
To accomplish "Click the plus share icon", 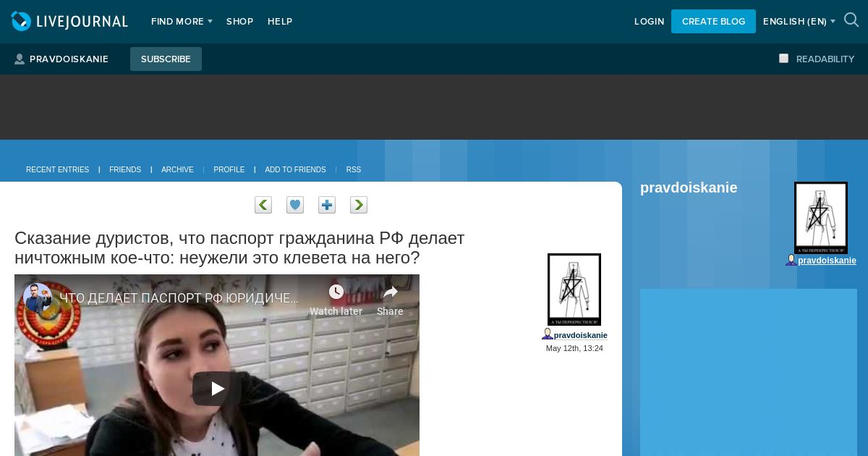I will pyautogui.click(x=327, y=205).
